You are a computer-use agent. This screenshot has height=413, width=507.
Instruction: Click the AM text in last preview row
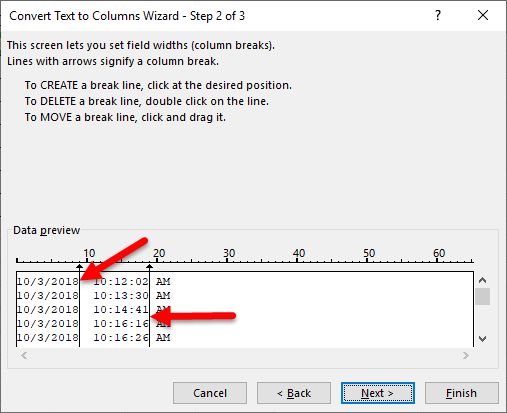[x=163, y=338]
